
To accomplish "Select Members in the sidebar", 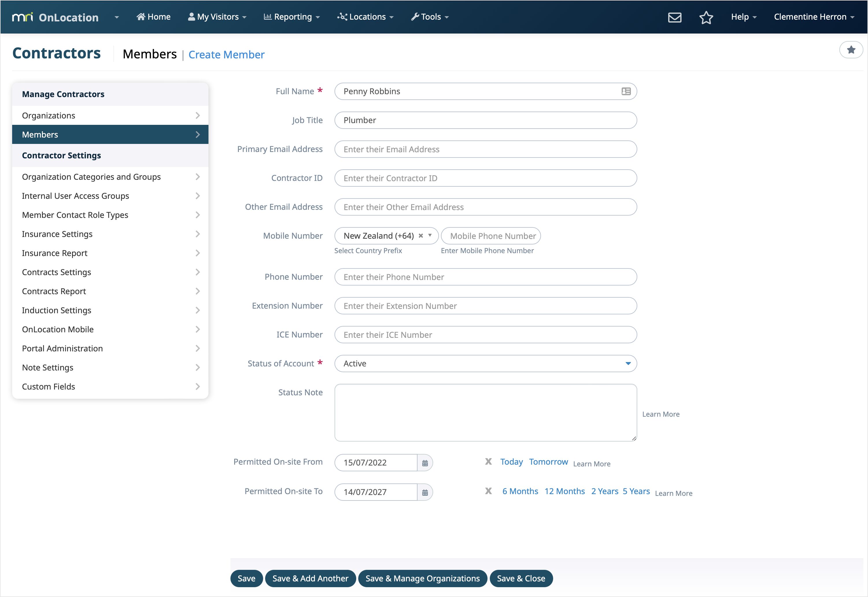I will pyautogui.click(x=110, y=135).
